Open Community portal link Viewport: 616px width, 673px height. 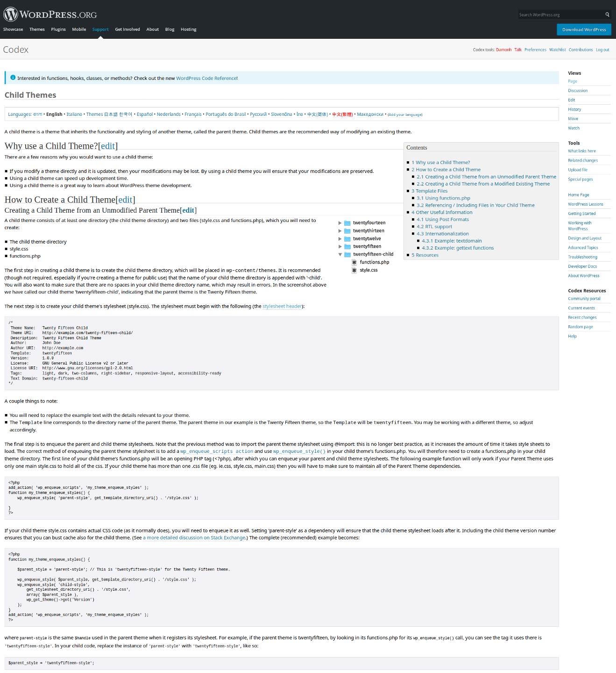pyautogui.click(x=584, y=299)
